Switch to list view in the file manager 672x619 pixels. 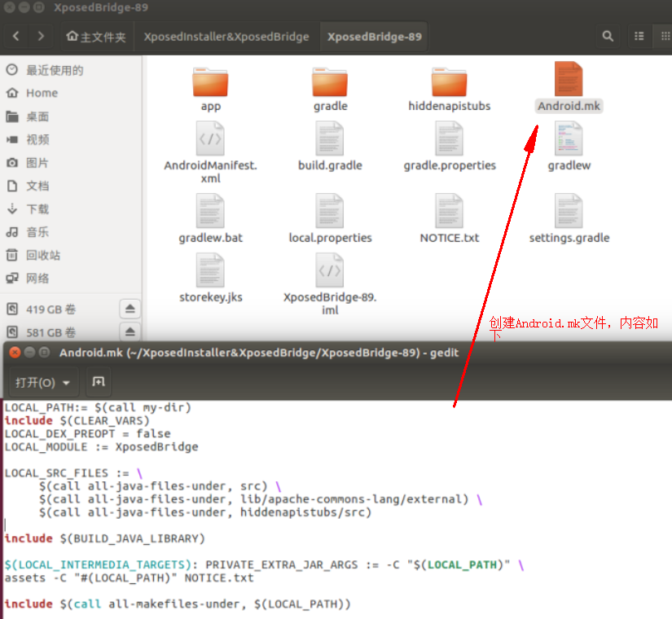click(639, 37)
